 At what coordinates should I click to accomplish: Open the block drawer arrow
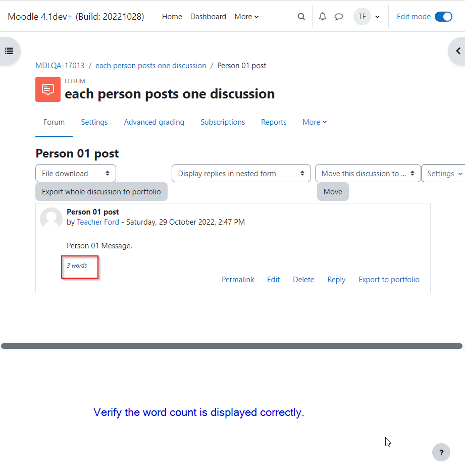(458, 51)
